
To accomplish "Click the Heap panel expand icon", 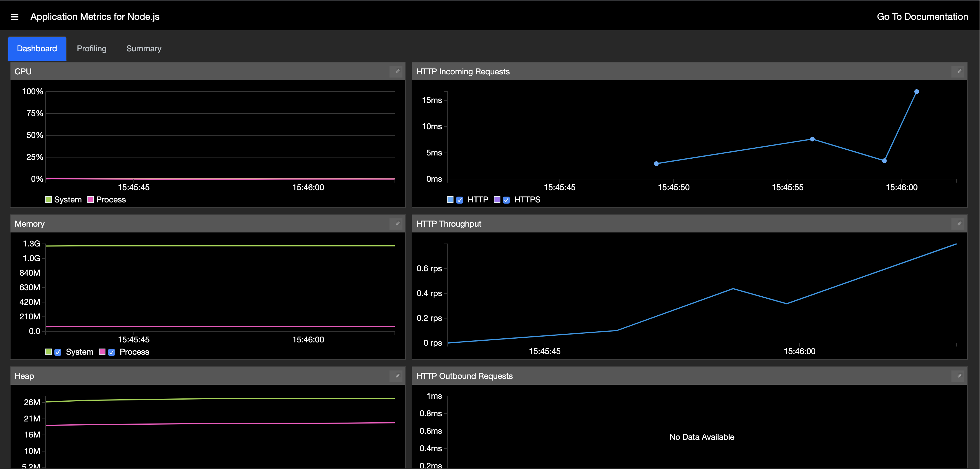I will point(397,376).
